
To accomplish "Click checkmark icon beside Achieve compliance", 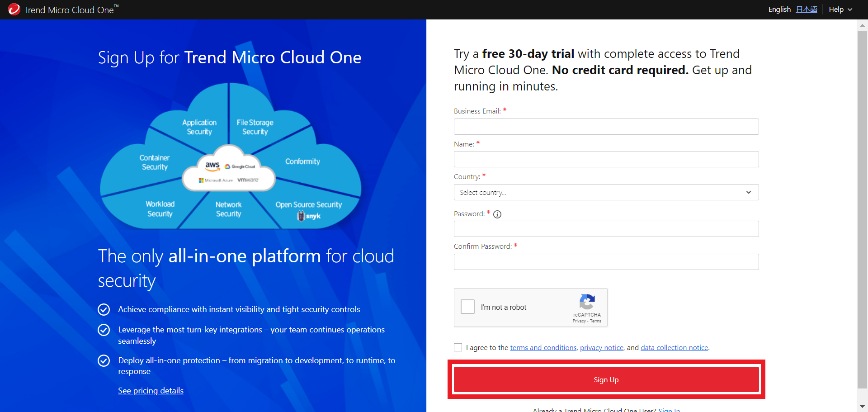I will [x=104, y=309].
